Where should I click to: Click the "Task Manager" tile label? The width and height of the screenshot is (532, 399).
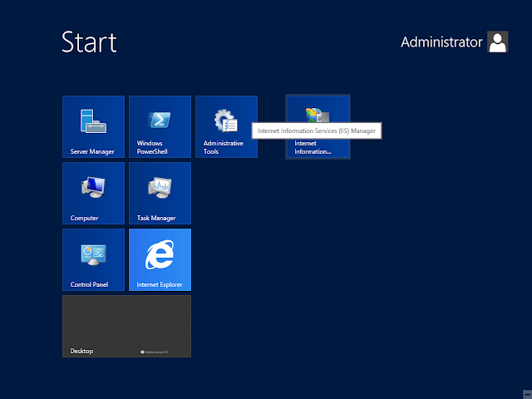(x=156, y=219)
